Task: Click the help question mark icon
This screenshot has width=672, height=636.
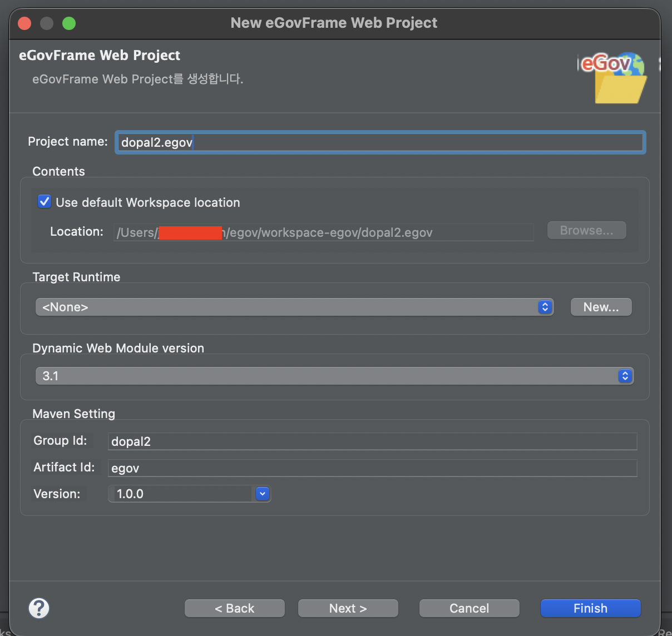Action: click(39, 608)
